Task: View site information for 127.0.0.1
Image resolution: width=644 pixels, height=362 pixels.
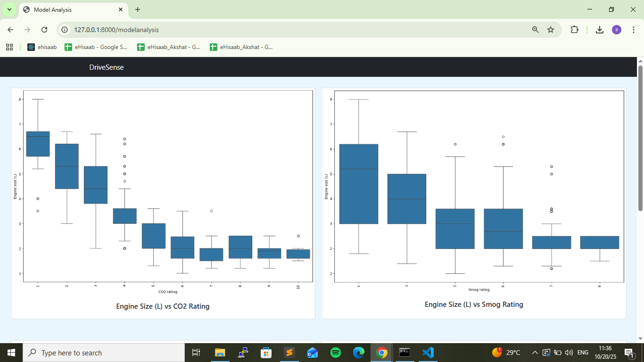Action: (65, 30)
